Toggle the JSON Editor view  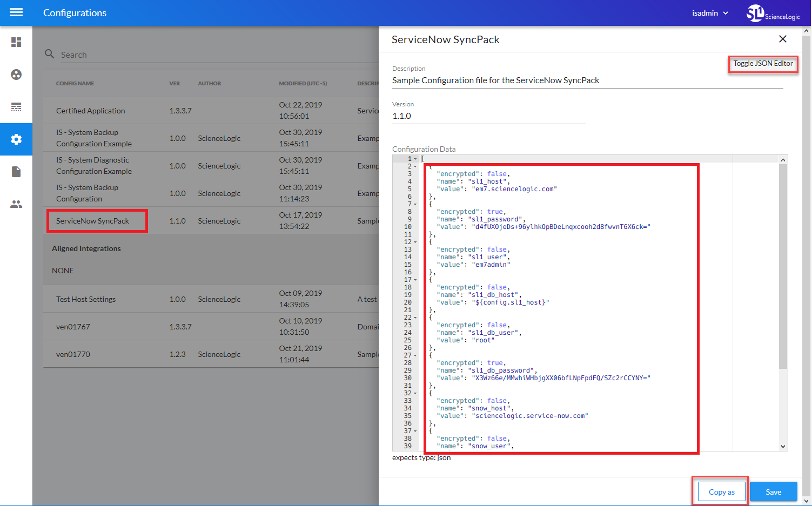(x=763, y=64)
